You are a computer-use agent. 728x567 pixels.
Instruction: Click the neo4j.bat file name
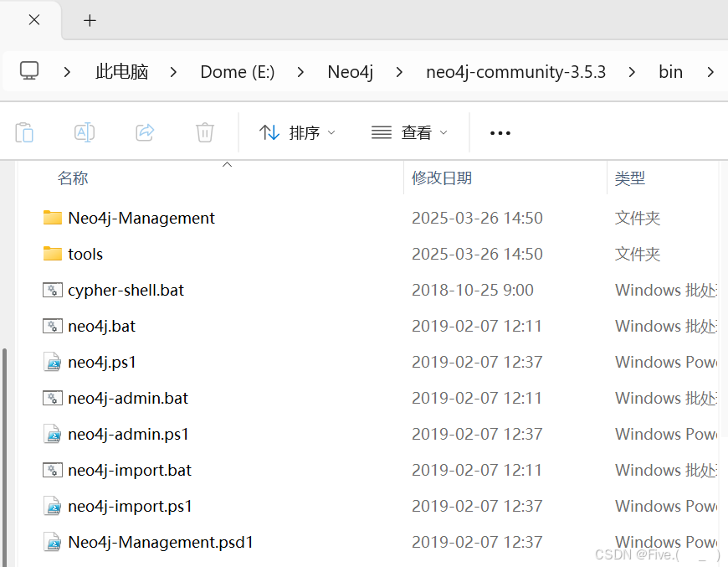(x=102, y=327)
